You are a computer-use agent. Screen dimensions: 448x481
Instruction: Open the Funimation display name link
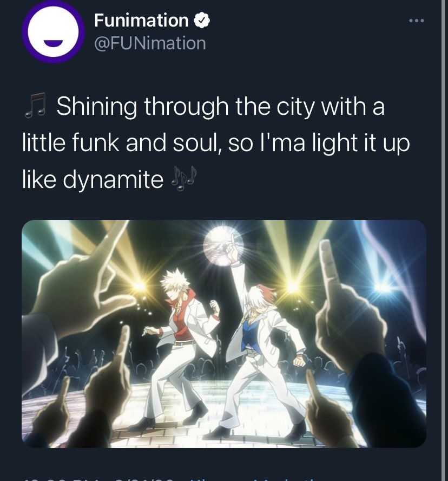tap(141, 21)
